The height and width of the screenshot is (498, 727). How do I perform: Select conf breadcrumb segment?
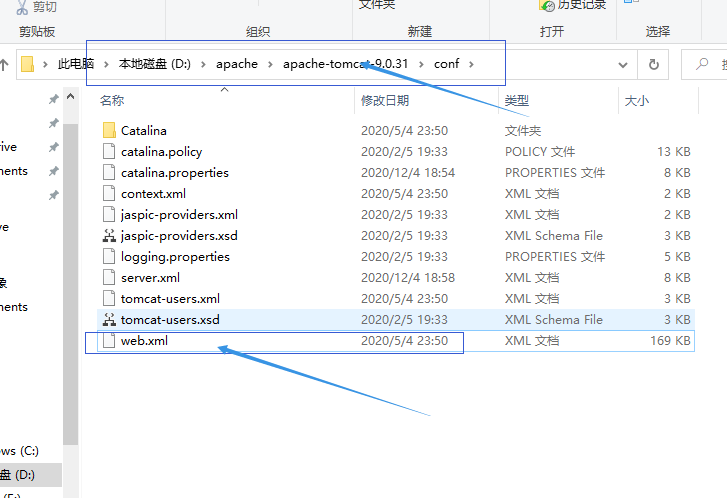click(x=446, y=64)
